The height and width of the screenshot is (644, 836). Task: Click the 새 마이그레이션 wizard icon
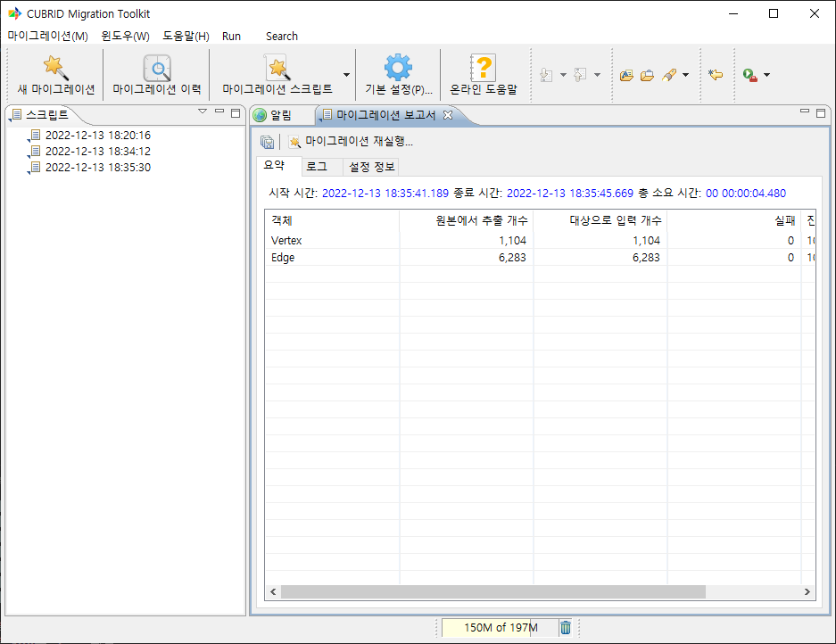point(55,68)
